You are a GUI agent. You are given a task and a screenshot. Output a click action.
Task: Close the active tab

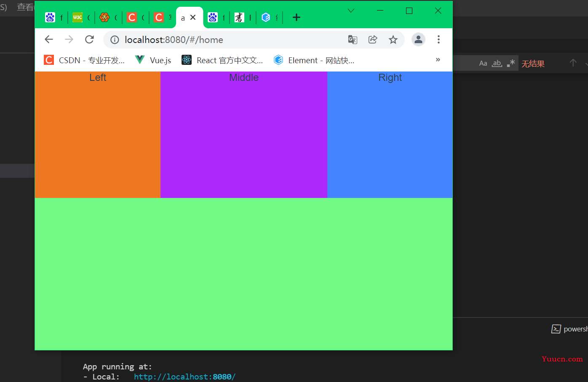(x=193, y=17)
